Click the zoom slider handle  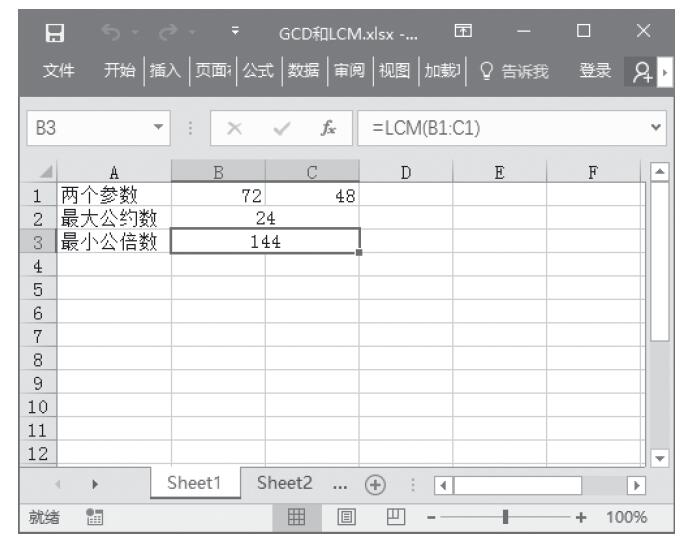point(510,518)
